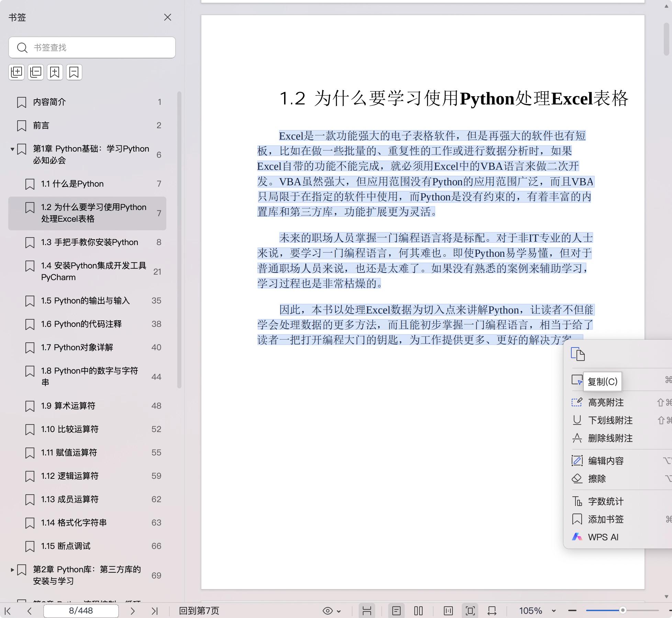
Task: Toggle continuous scrolling view icon
Action: coord(367,611)
